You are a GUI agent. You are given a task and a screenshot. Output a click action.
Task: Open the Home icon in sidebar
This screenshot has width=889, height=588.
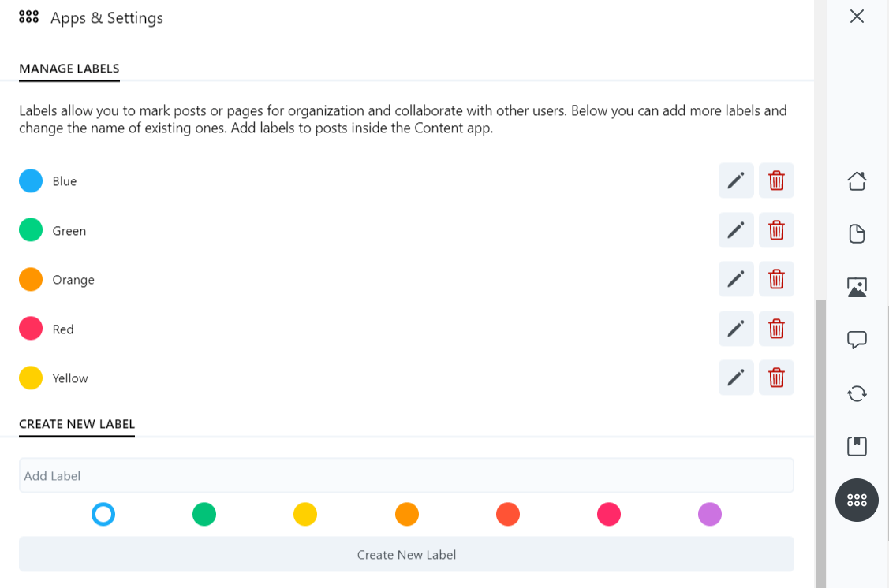point(857,181)
